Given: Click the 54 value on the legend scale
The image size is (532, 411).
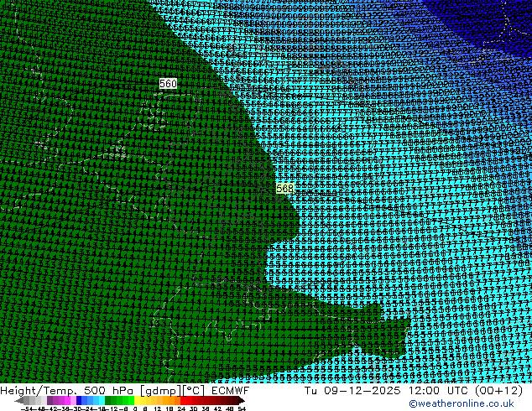Looking at the screenshot, I should (242, 408).
